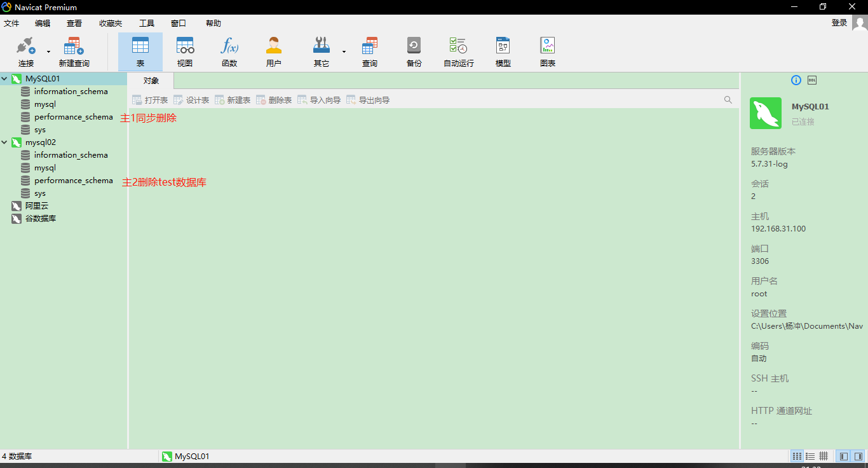
Task: Open the 文件 menu
Action: tap(11, 23)
